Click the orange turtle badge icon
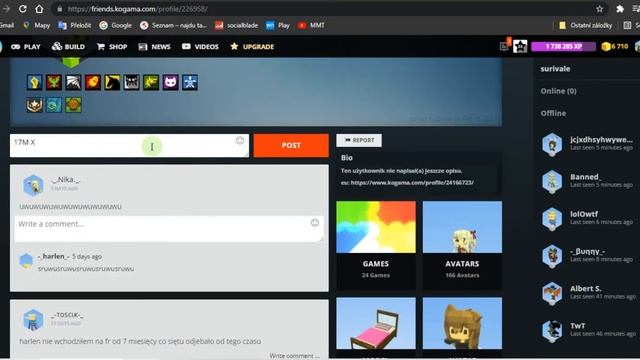This screenshot has width=640, height=360. click(x=73, y=105)
